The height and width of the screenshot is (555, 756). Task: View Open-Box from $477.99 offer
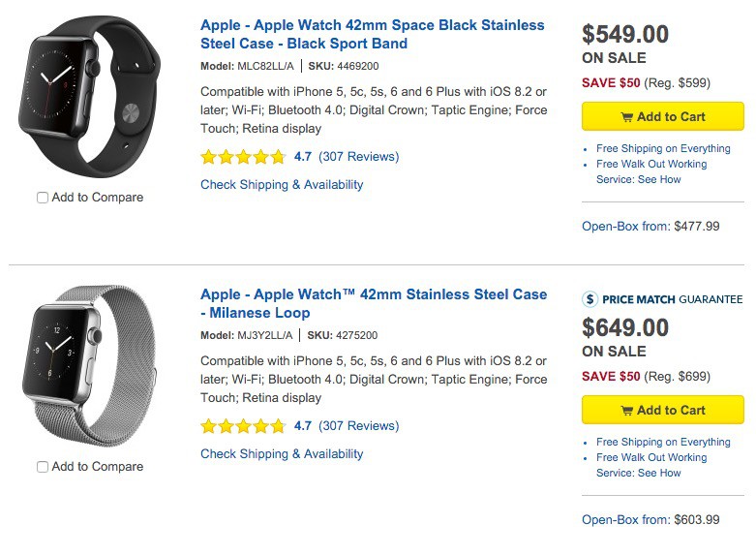pyautogui.click(x=650, y=227)
